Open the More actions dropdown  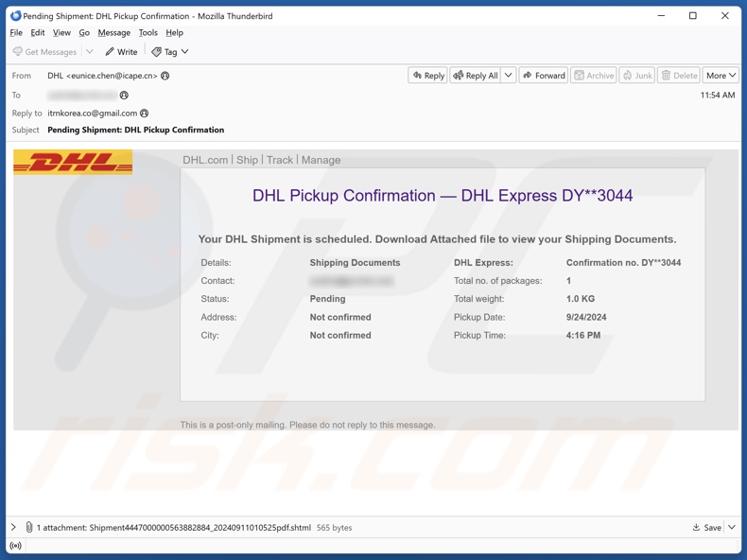(x=721, y=76)
